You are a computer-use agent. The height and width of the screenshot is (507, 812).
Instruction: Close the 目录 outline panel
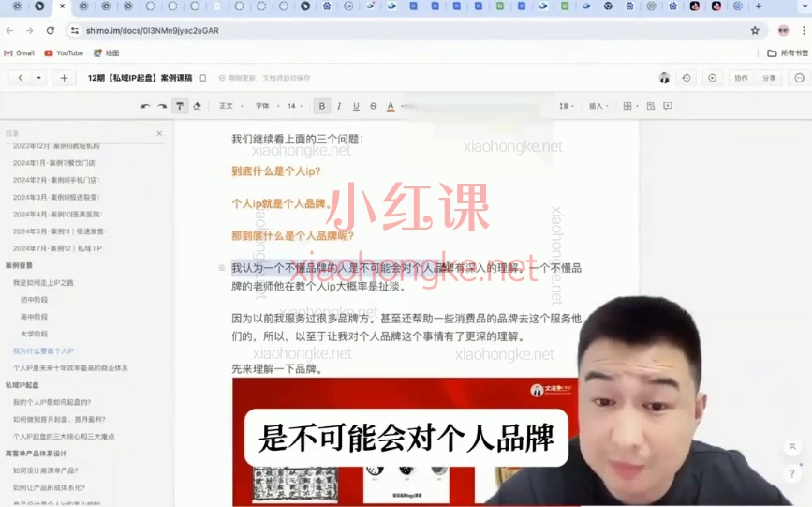tap(159, 133)
